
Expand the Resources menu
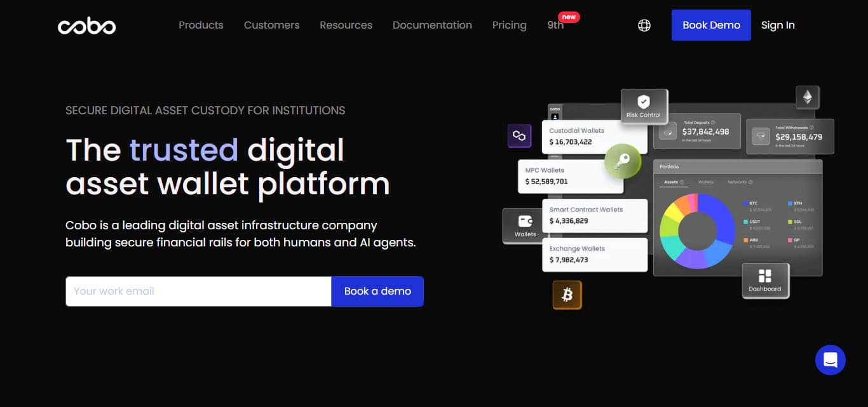(x=346, y=25)
